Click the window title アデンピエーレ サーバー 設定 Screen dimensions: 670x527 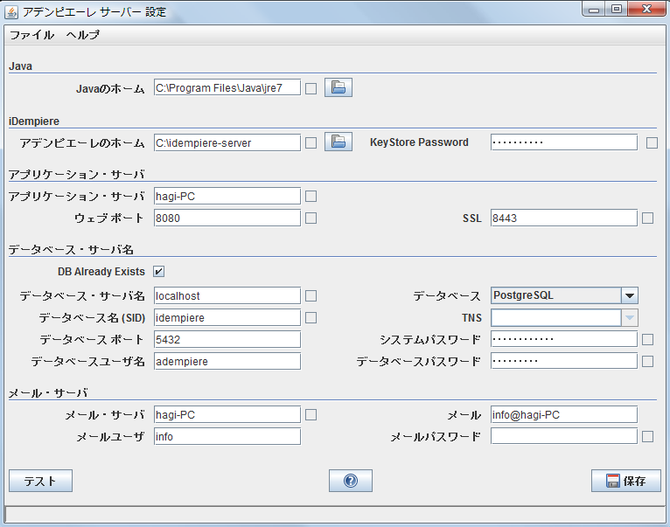pos(94,12)
